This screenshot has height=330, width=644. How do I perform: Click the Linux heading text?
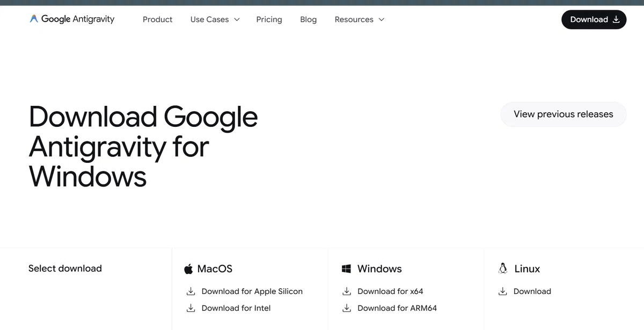click(x=527, y=269)
